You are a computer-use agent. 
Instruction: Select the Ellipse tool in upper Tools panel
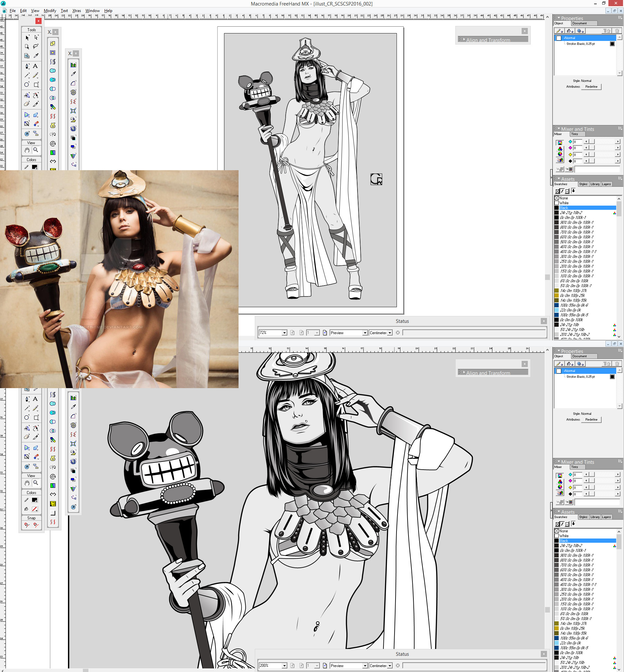(x=27, y=84)
